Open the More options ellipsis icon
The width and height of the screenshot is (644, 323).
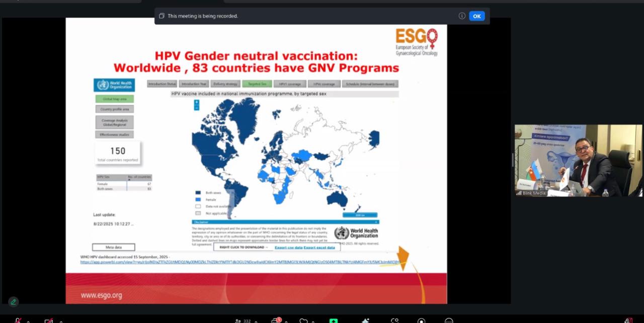(x=449, y=321)
